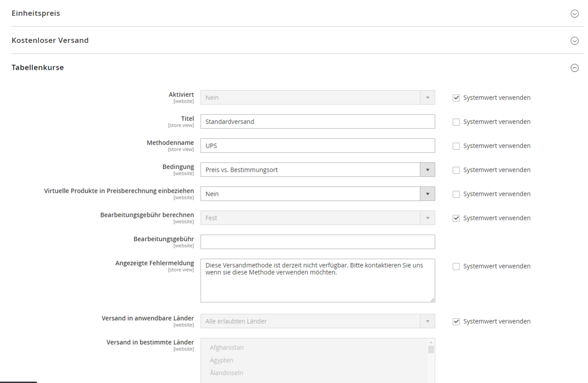Click the Titel text field
Image resolution: width=588 pixels, height=383 pixels.
point(317,122)
